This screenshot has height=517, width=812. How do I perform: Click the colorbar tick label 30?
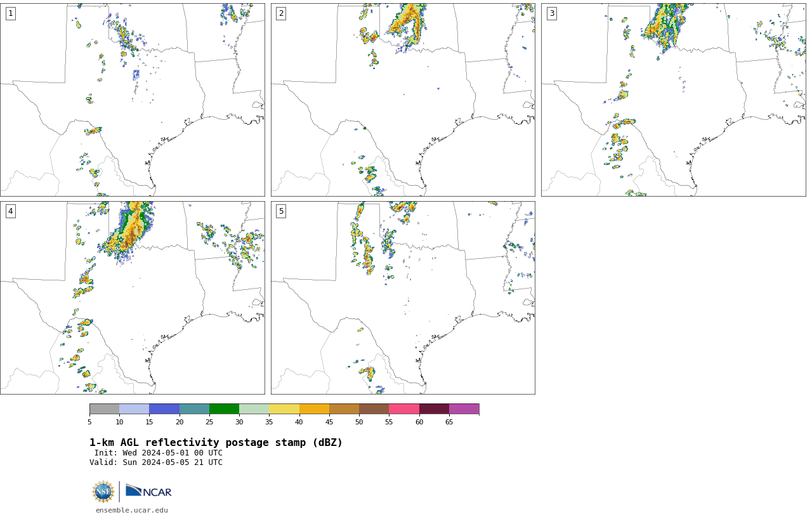239,422
